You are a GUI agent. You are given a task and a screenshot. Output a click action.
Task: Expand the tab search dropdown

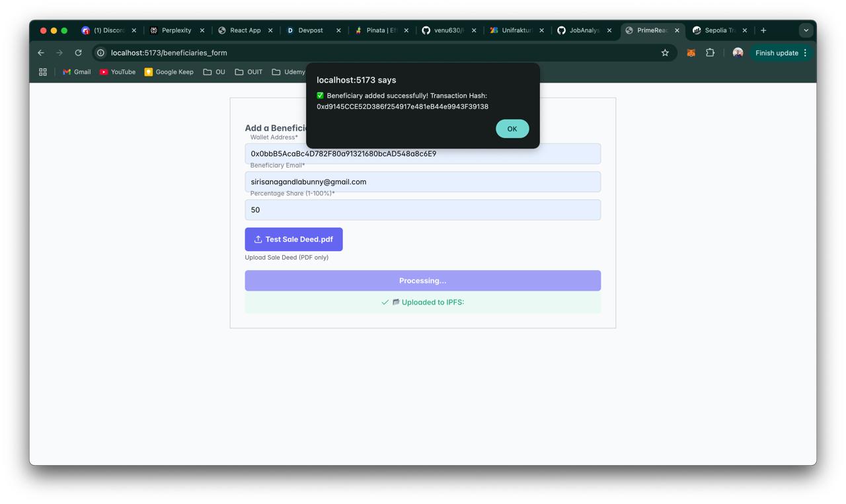(806, 30)
